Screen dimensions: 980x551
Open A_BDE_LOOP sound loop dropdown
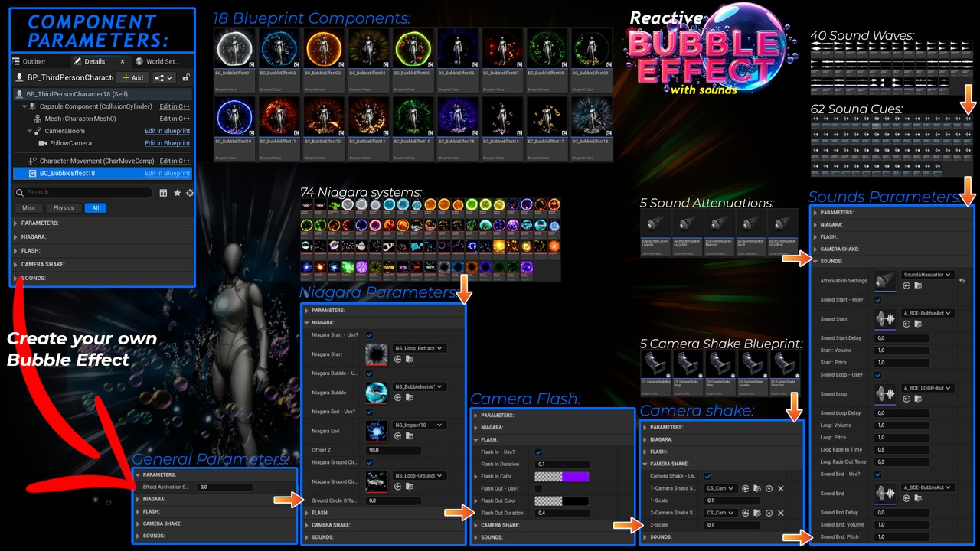928,388
